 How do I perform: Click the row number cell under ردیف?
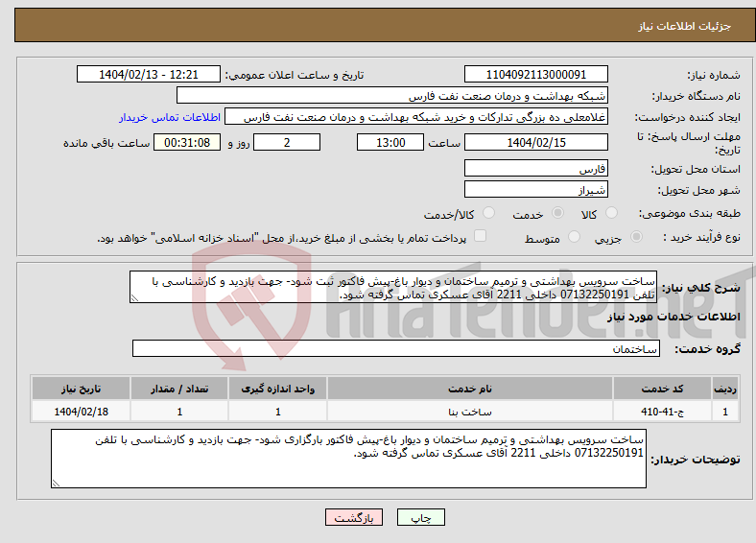[x=725, y=412]
